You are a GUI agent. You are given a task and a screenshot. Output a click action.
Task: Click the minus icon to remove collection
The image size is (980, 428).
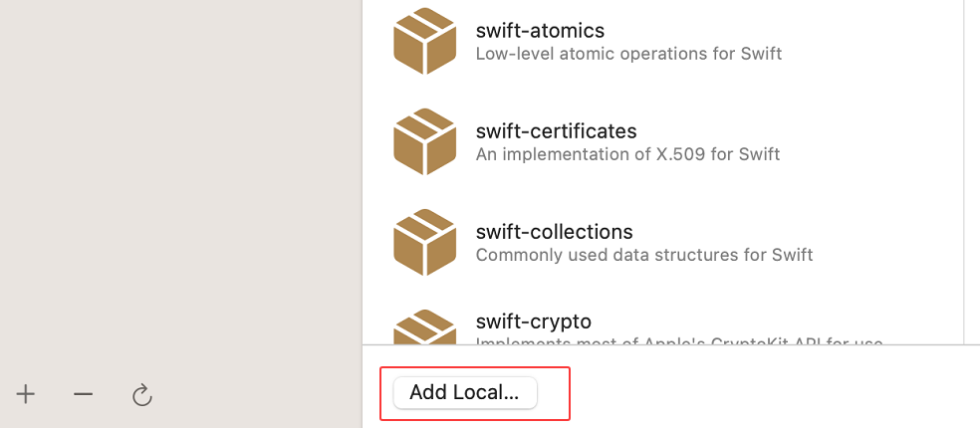coord(83,395)
